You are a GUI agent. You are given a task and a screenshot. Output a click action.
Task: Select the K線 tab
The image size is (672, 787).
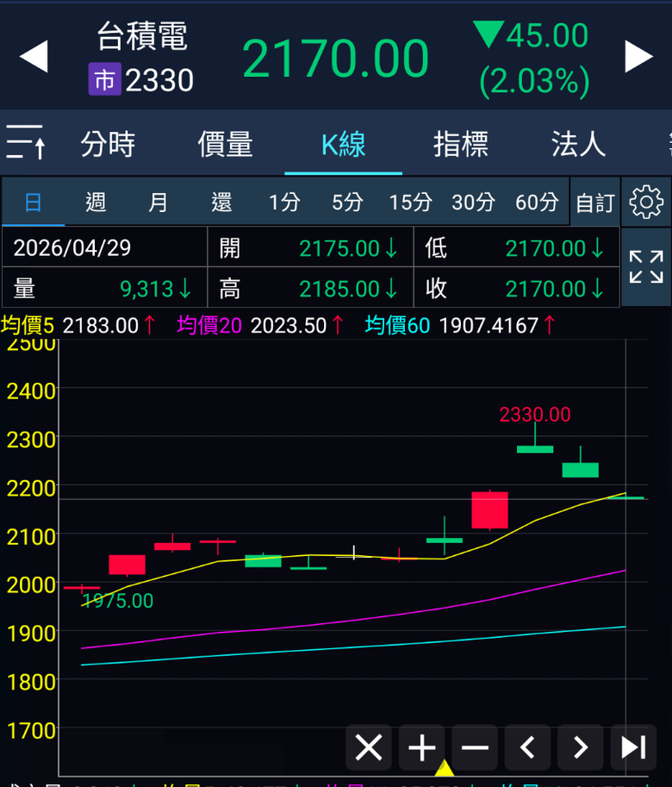pyautogui.click(x=343, y=145)
